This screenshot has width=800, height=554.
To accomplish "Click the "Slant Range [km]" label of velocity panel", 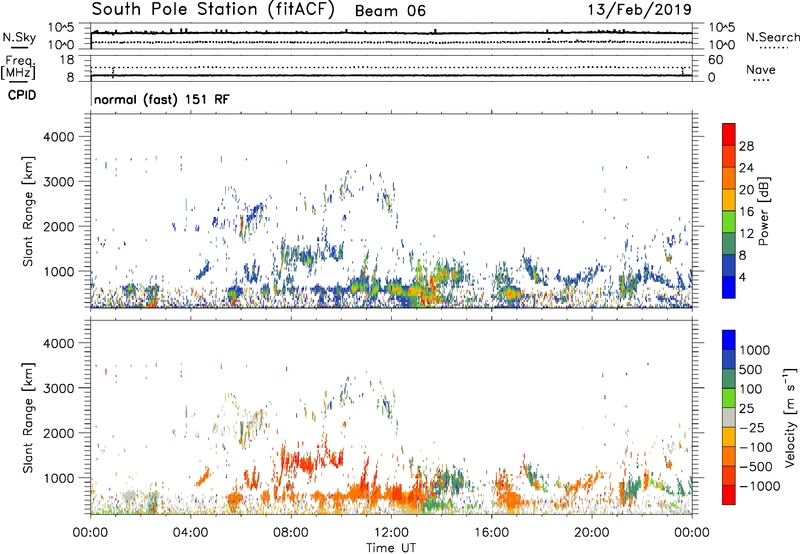I will pyautogui.click(x=28, y=418).
